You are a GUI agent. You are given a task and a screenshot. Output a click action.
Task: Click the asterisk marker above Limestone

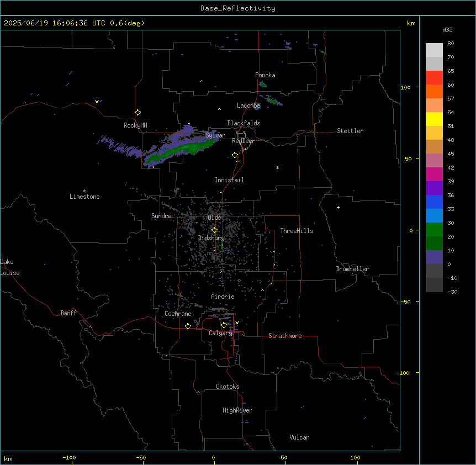(x=84, y=191)
